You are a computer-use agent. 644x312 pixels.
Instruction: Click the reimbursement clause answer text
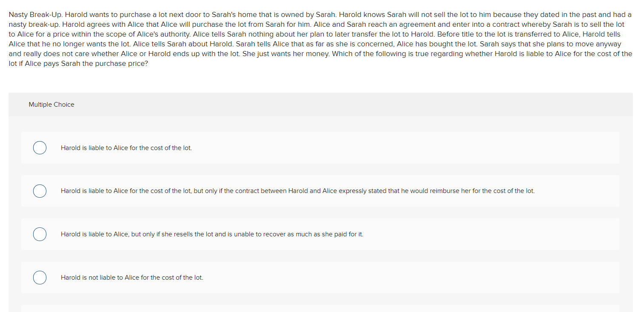(298, 191)
